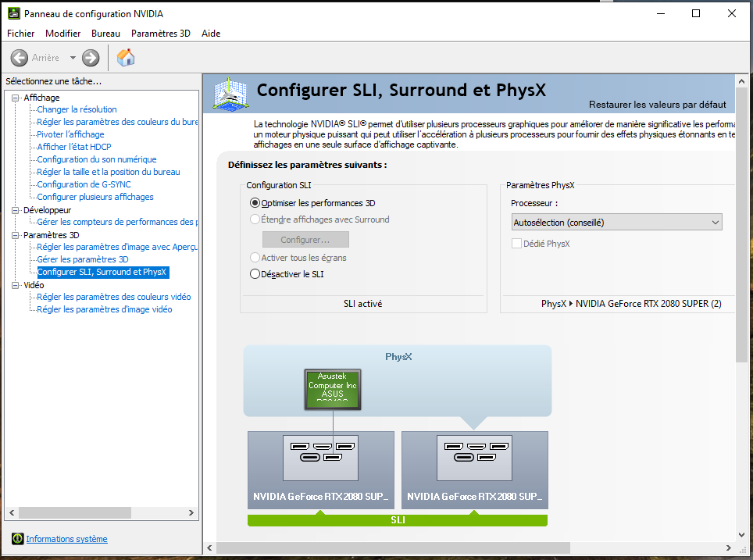Open the Aide menu
753x560 pixels.
click(211, 33)
